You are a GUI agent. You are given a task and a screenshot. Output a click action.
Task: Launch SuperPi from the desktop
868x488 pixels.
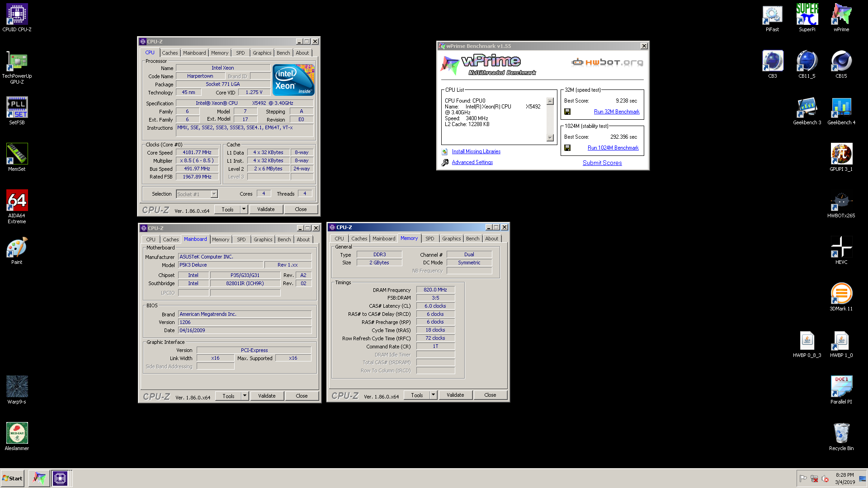807,18
